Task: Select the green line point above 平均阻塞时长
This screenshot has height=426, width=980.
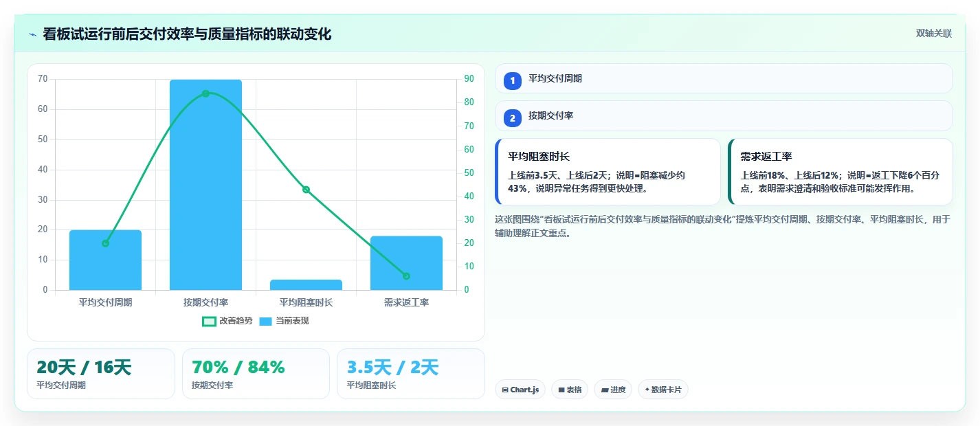Action: (306, 190)
